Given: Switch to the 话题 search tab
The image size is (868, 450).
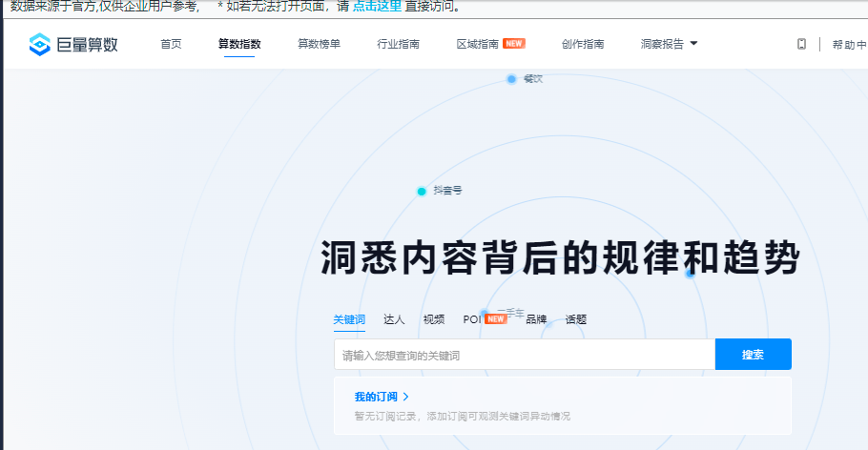Looking at the screenshot, I should tap(576, 319).
